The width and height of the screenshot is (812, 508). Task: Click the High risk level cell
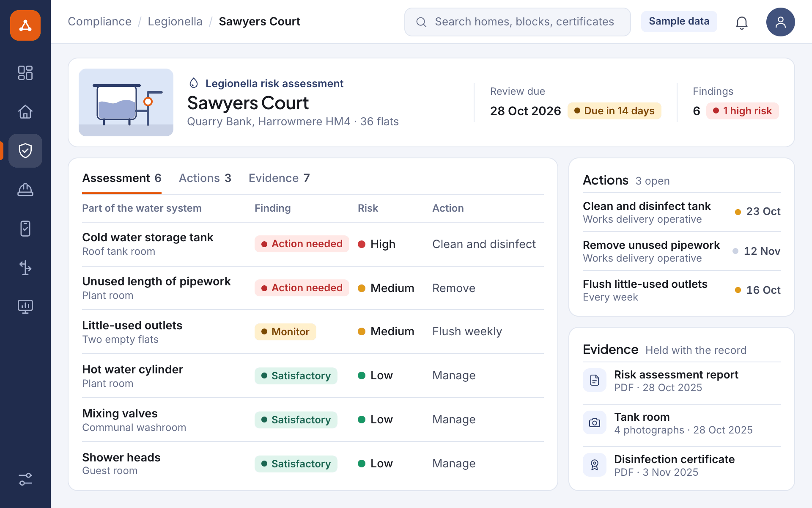(377, 244)
